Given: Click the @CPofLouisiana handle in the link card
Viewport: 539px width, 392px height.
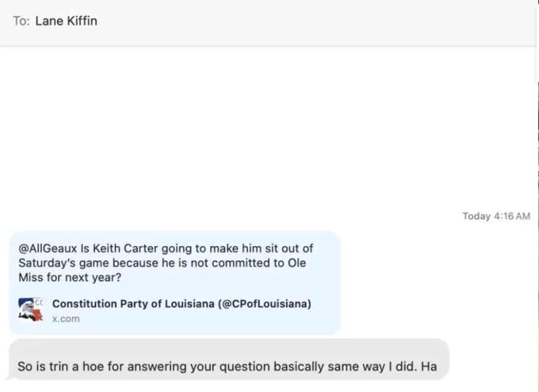Looking at the screenshot, I should (265, 304).
